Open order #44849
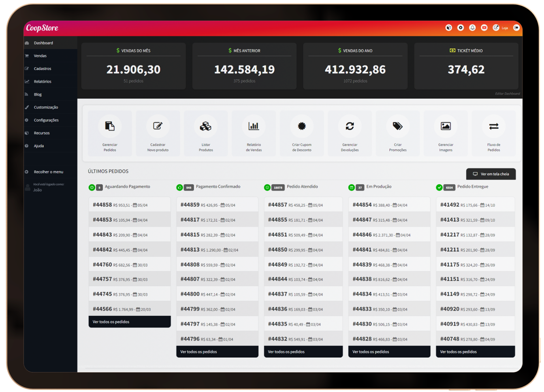 pyautogui.click(x=303, y=265)
